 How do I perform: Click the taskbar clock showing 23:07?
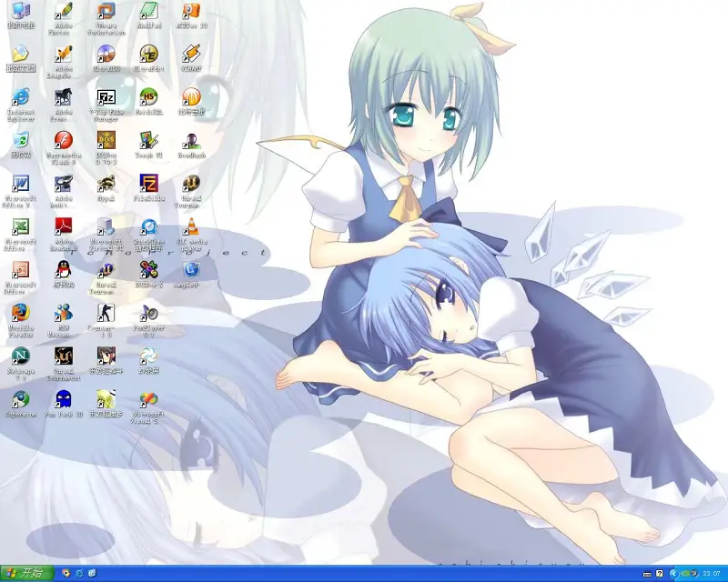(x=712, y=574)
